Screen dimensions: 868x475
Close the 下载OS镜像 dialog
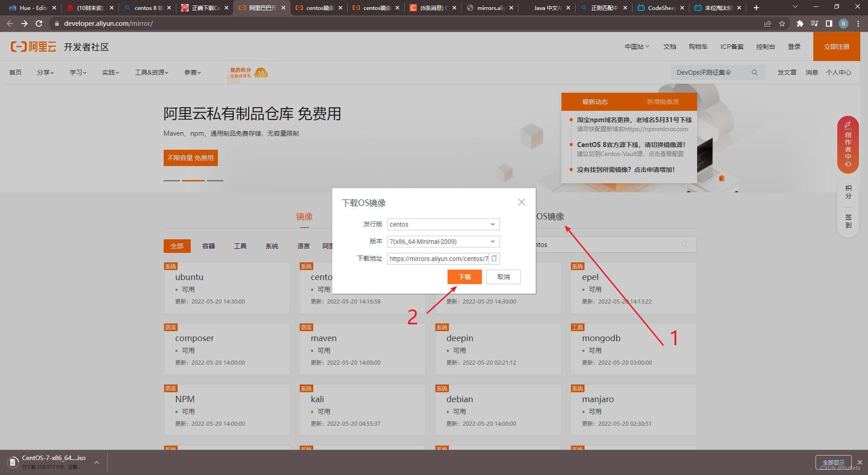522,202
